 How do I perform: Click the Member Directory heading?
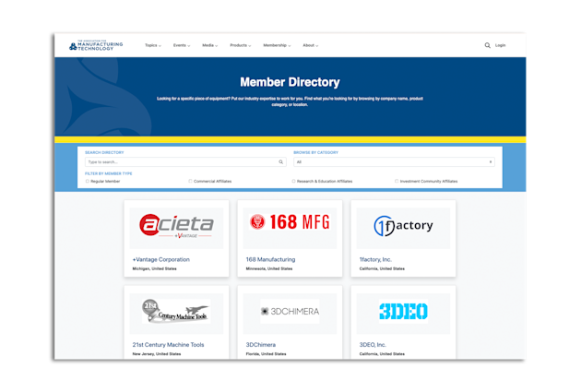(x=290, y=82)
